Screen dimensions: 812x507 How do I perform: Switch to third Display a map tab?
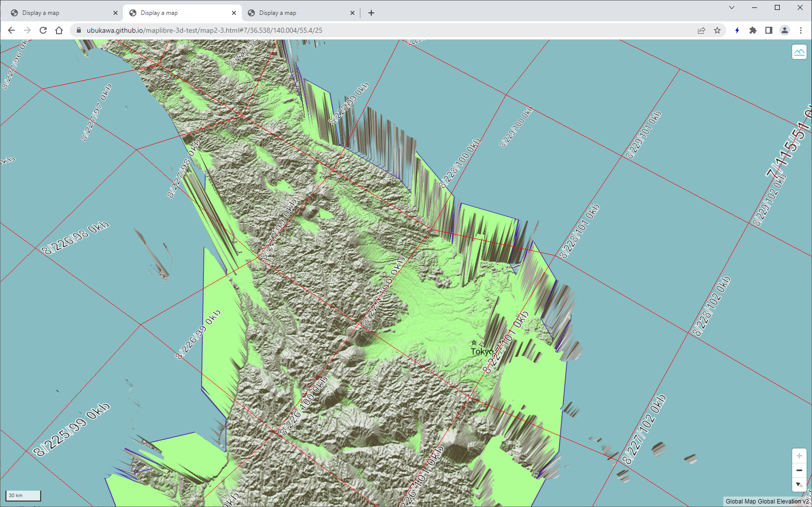point(300,13)
